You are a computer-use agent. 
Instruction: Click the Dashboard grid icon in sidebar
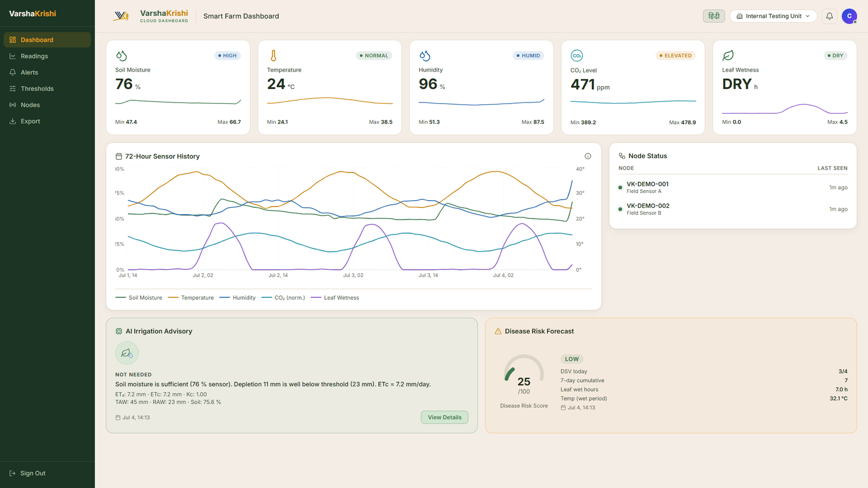[x=12, y=40]
